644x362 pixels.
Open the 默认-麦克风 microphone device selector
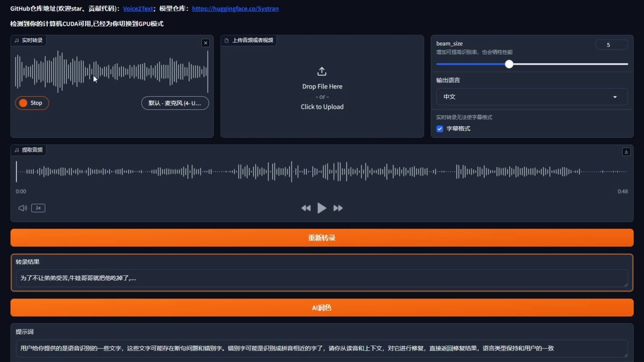coord(175,103)
